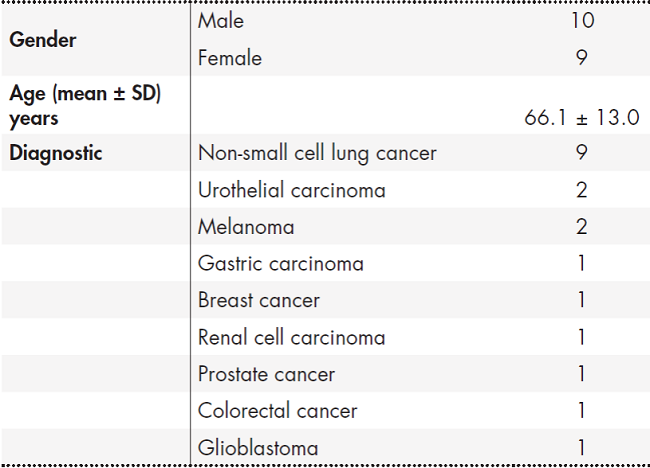Select the Melanoma diagnosis cell
The width and height of the screenshot is (650, 468).
coord(246,227)
